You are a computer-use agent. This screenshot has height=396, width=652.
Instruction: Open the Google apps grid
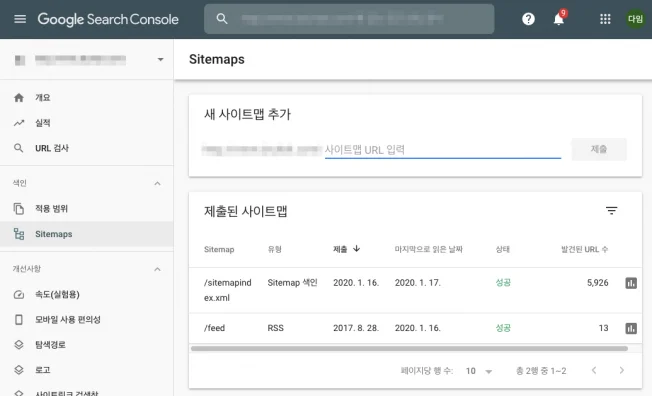pyautogui.click(x=605, y=19)
